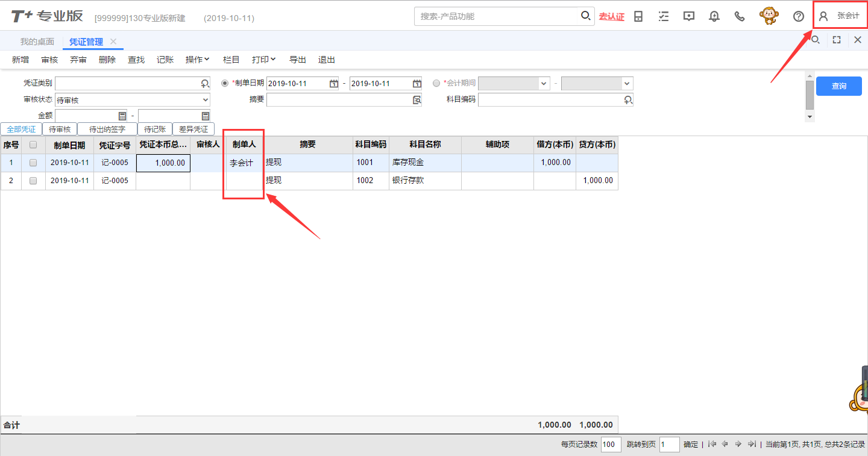Select the 待记账 filter tab

(x=155, y=129)
